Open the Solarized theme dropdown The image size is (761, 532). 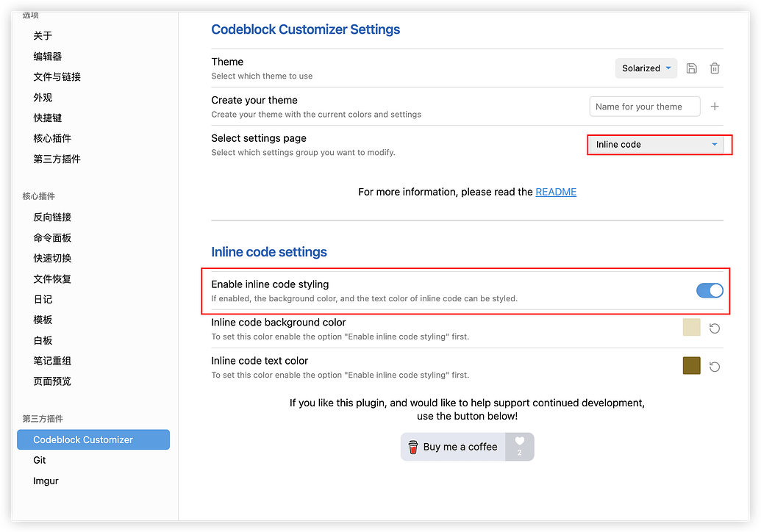646,68
